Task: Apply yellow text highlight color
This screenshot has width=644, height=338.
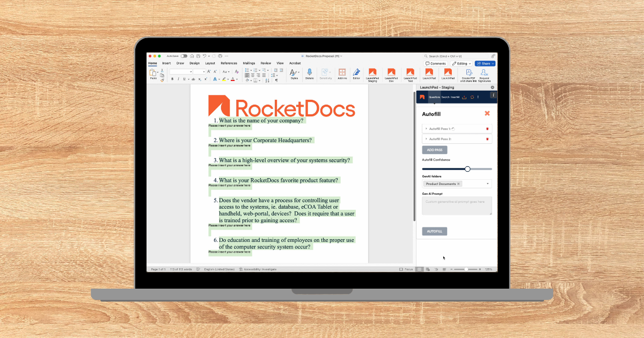Action: click(224, 79)
